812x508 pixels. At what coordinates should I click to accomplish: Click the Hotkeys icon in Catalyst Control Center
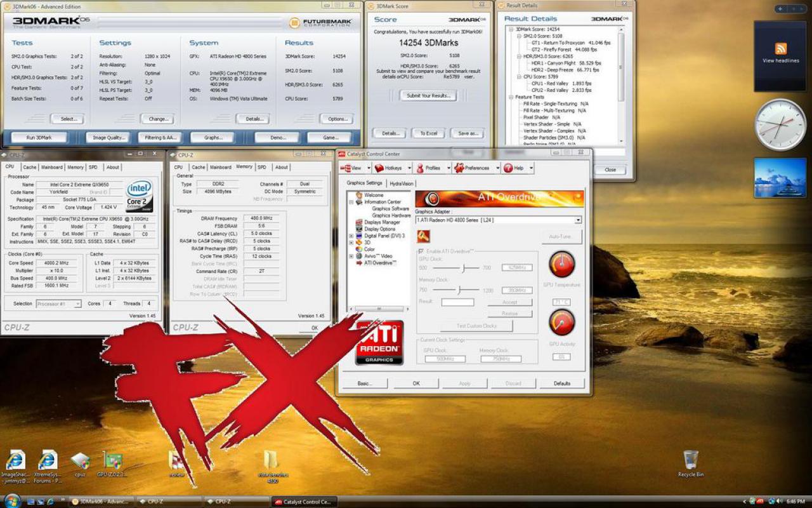pos(379,168)
